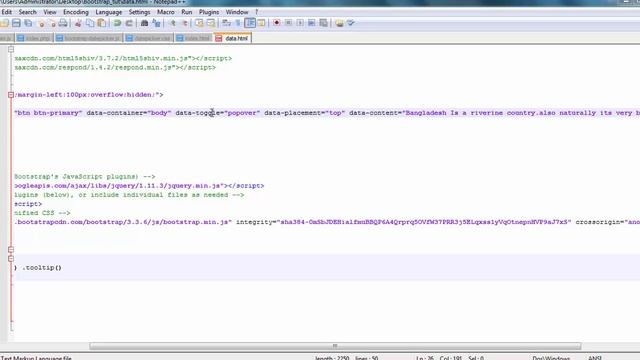
Task: Zoom out using the toolbar icon
Action: click(x=184, y=23)
